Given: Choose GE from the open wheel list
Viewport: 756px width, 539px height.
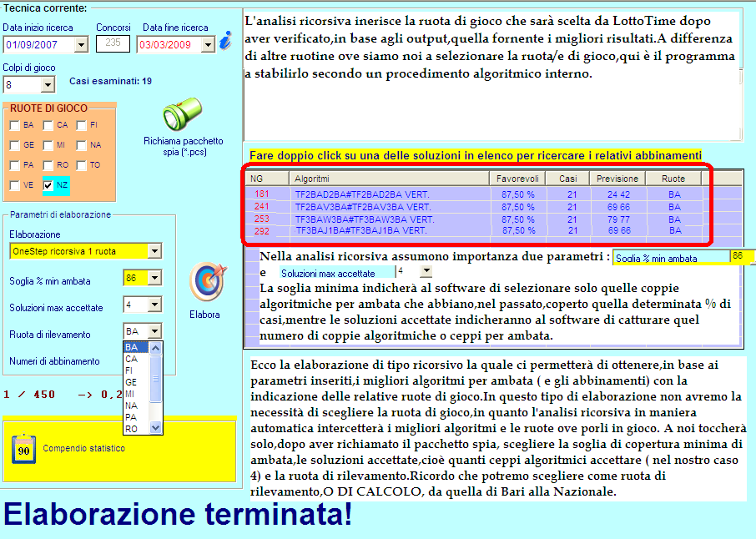Looking at the screenshot, I should [x=137, y=382].
